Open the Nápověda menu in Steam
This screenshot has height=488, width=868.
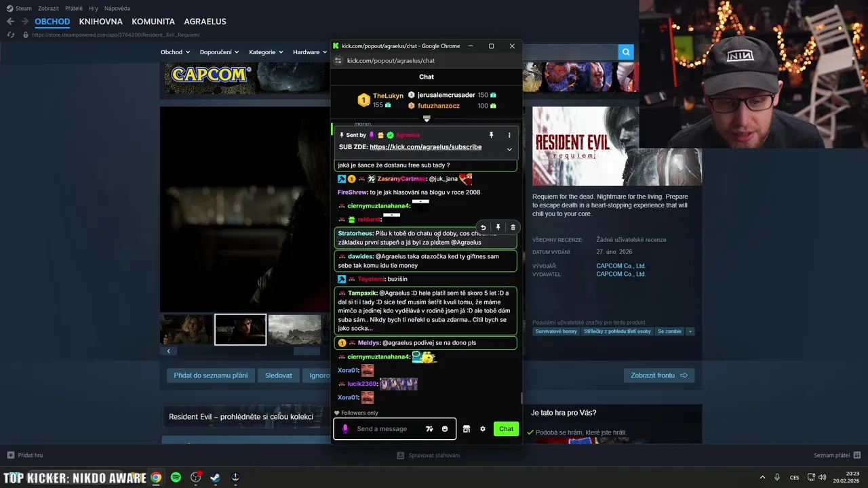point(117,9)
